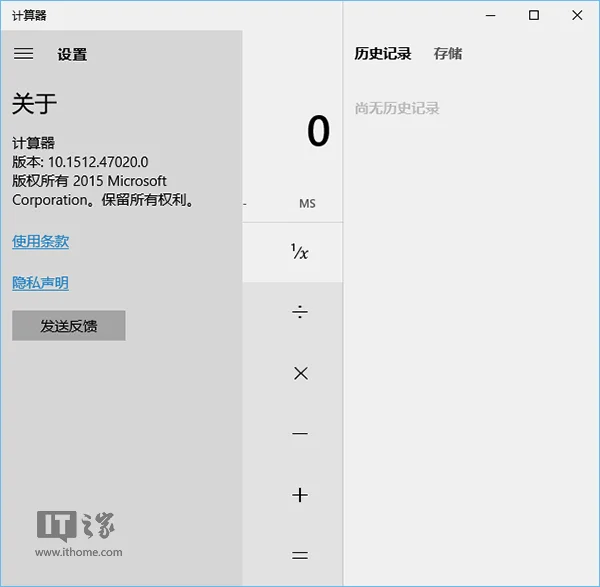Open the 隐私声明 link
Image resolution: width=600 pixels, height=587 pixels.
pos(41,283)
